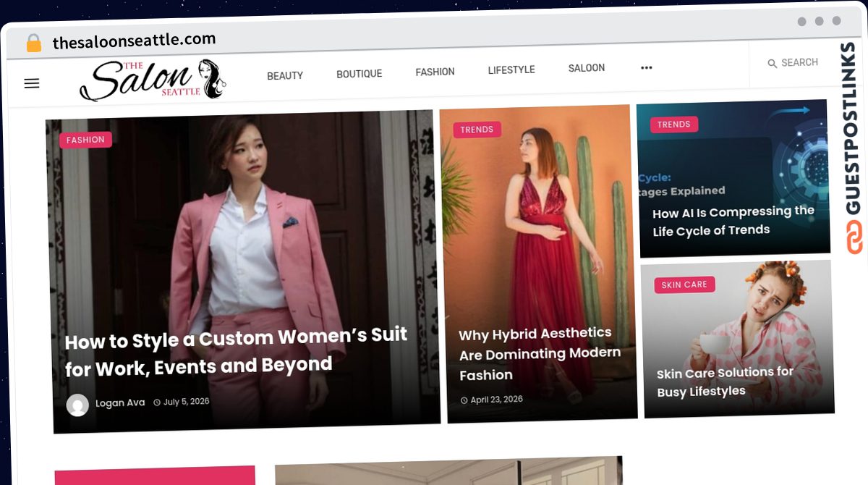Open How to Style a Custom Women's Suit article
Screen dimensions: 868x485
click(236, 352)
